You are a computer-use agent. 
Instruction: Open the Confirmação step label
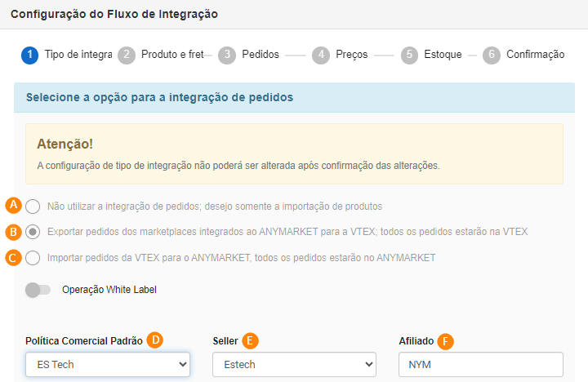(x=535, y=55)
